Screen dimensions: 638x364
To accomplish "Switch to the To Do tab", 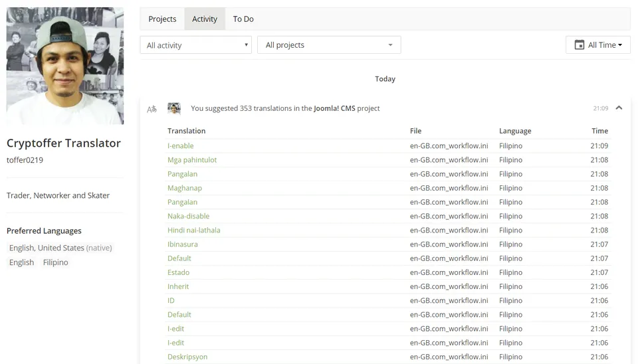I will pos(243,19).
